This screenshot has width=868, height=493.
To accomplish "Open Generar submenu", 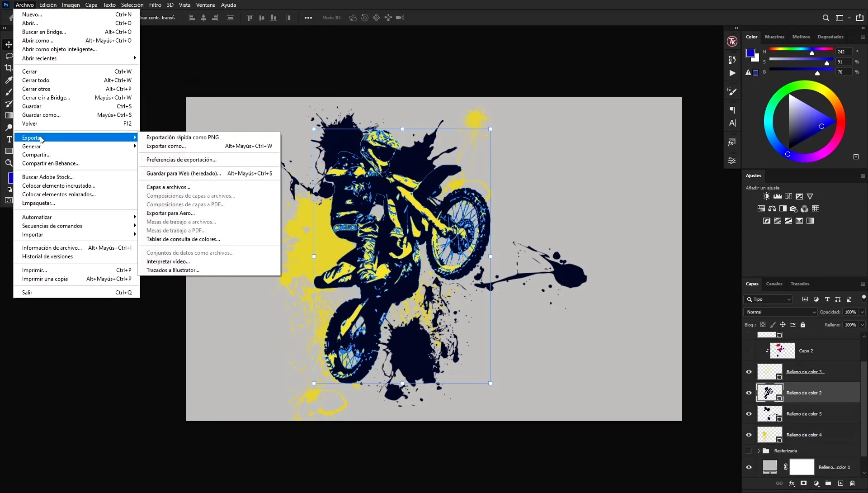I will point(77,147).
